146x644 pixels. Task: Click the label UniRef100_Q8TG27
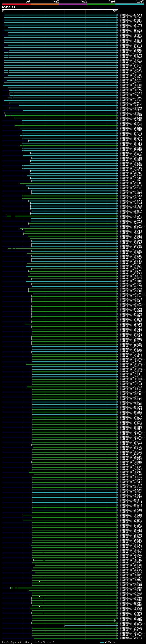point(131,618)
